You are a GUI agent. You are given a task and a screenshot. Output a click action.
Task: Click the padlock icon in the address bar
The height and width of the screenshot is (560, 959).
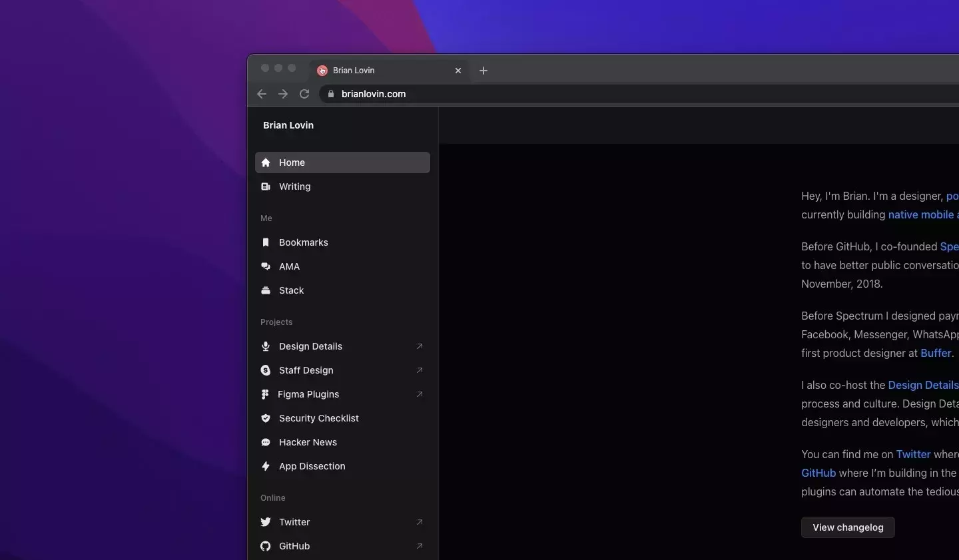click(330, 94)
